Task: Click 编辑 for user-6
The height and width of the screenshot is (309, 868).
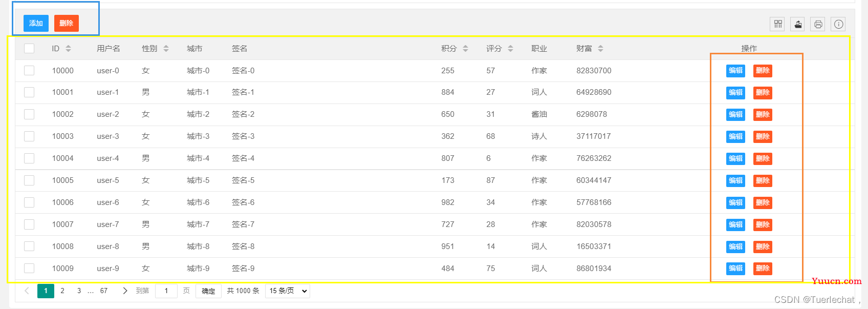Action: coord(735,203)
